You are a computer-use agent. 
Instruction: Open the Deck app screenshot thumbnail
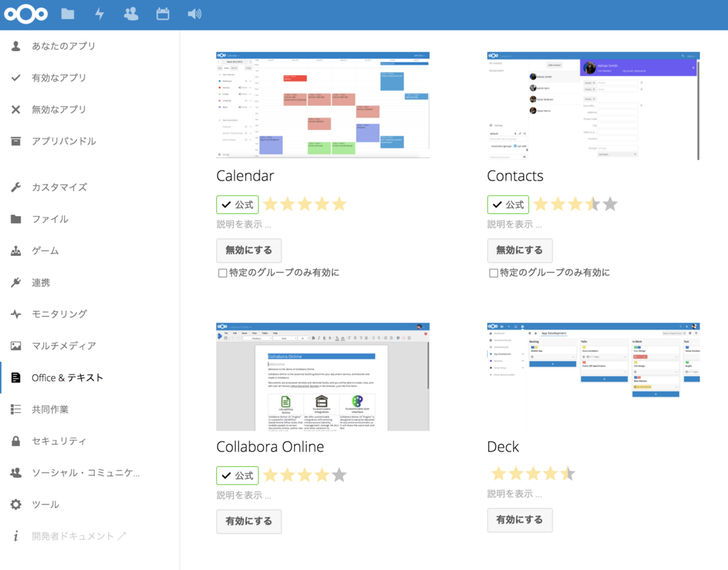594,377
